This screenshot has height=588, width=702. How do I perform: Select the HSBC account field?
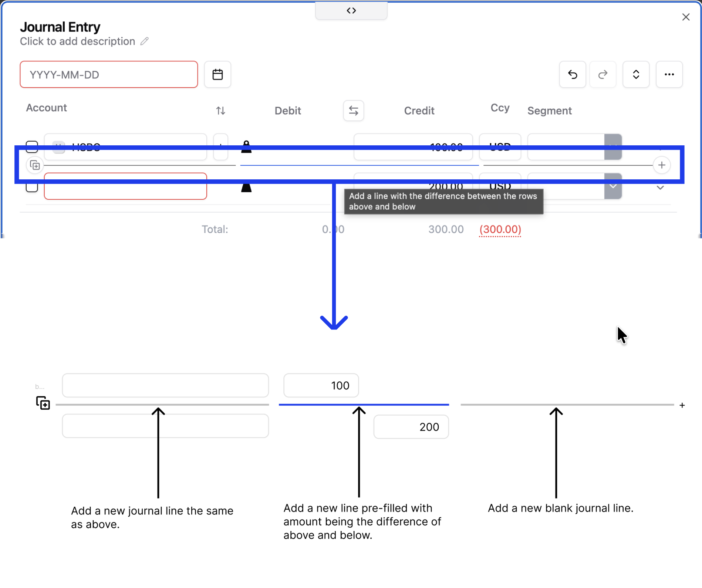(125, 147)
